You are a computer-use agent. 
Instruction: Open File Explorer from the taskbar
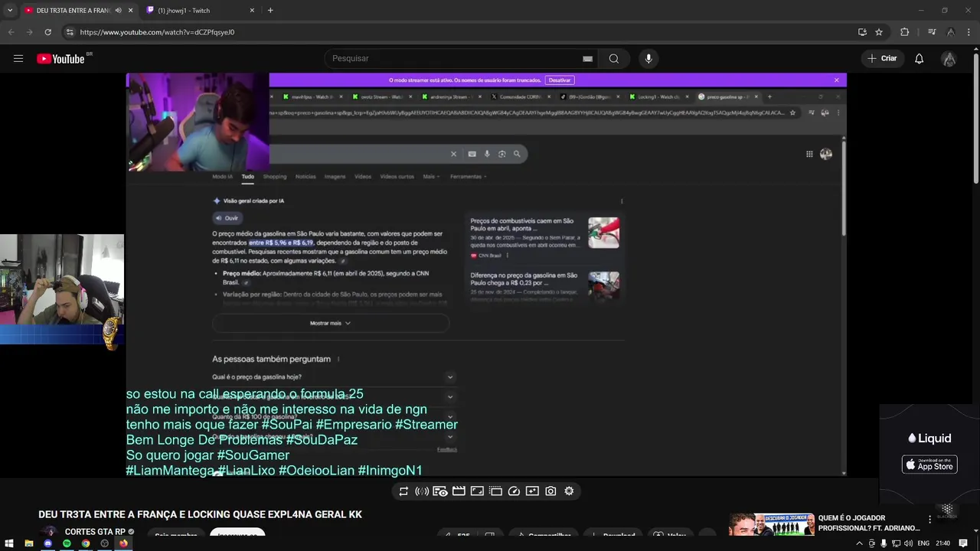tap(28, 543)
